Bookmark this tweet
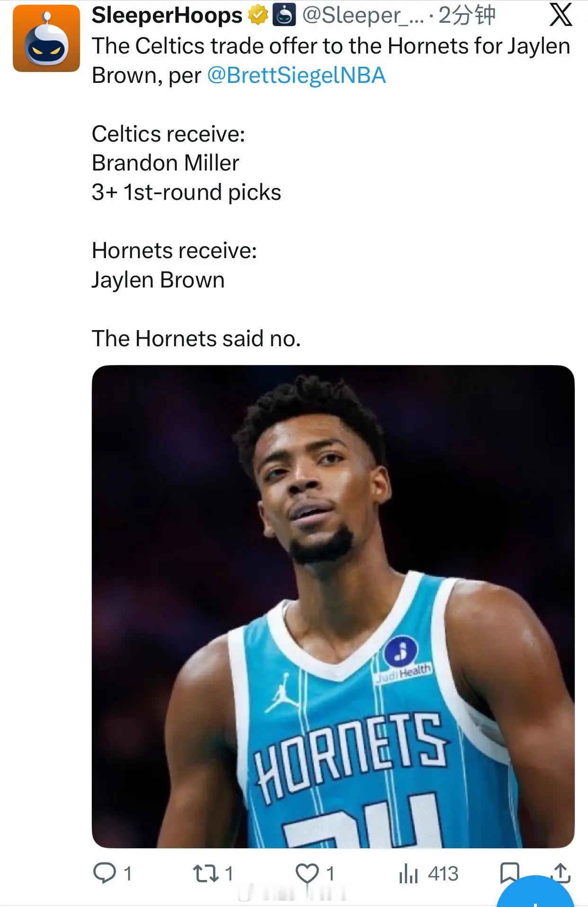The width and height of the screenshot is (588, 907). click(509, 873)
